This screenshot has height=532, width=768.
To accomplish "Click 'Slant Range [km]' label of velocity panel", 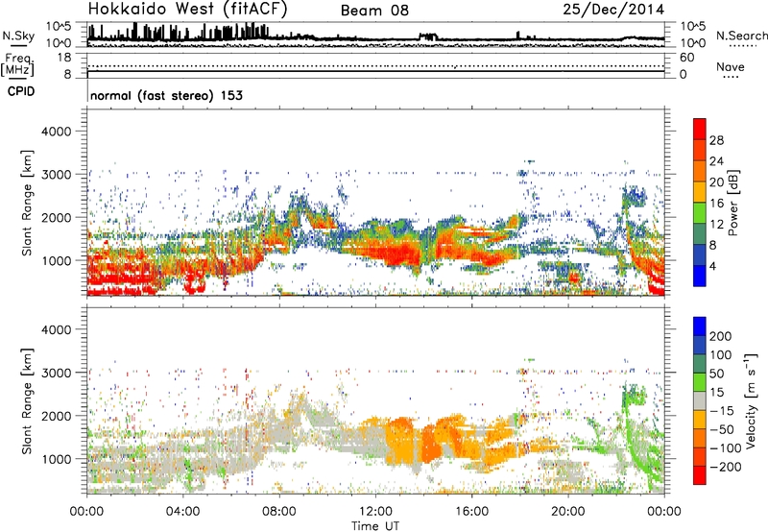I will [27, 401].
